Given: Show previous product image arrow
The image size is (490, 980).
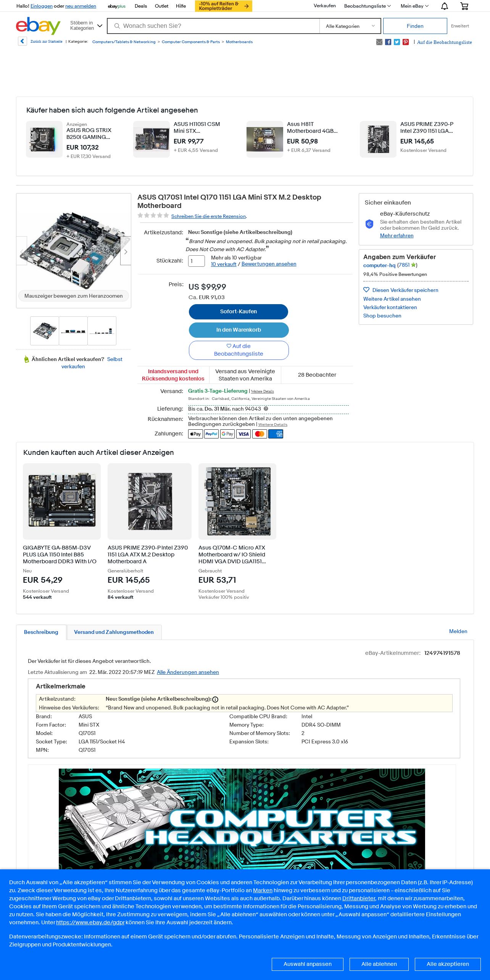Looking at the screenshot, I should pos(22,251).
